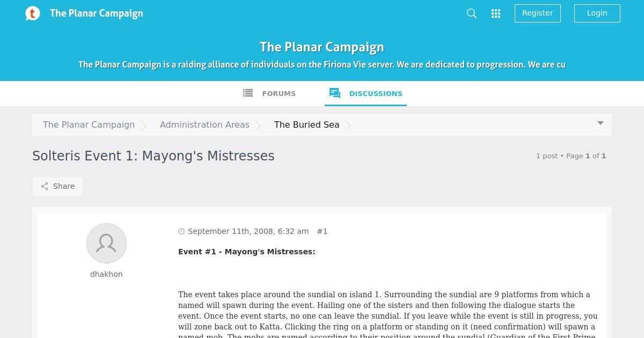Screen dimensions: 644x338
Task: Click the Register button
Action: pyautogui.click(x=538, y=13)
